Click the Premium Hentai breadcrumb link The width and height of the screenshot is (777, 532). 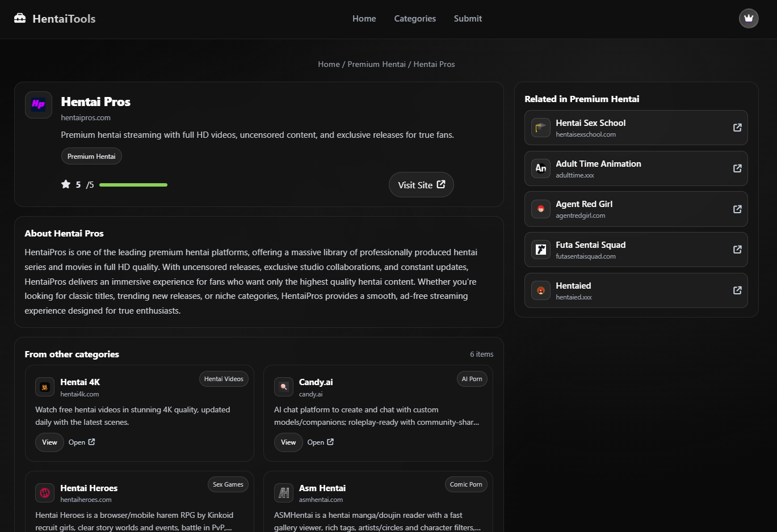click(x=376, y=64)
